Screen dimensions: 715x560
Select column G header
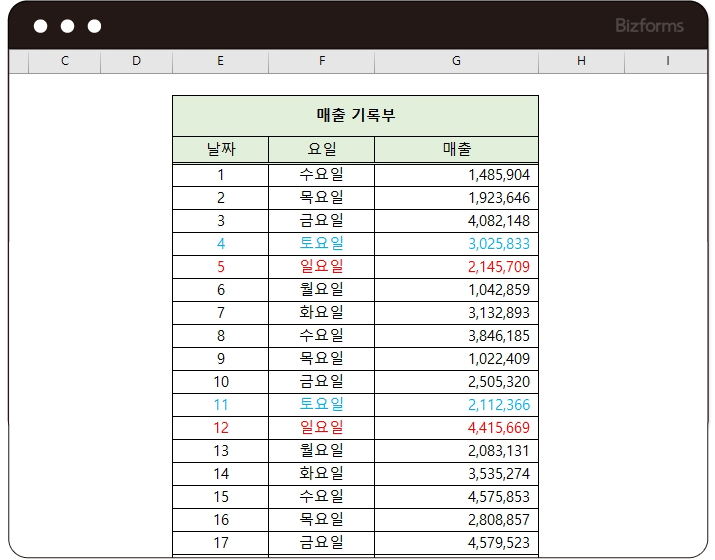point(456,61)
